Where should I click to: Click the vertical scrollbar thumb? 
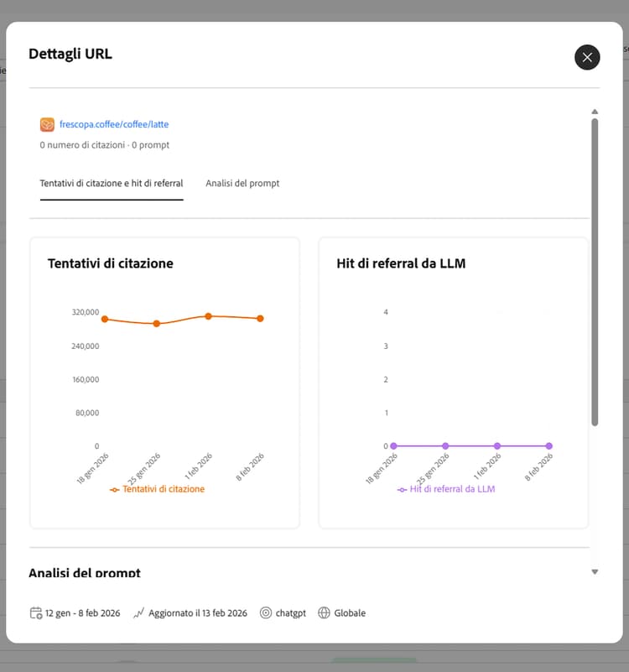coord(595,268)
